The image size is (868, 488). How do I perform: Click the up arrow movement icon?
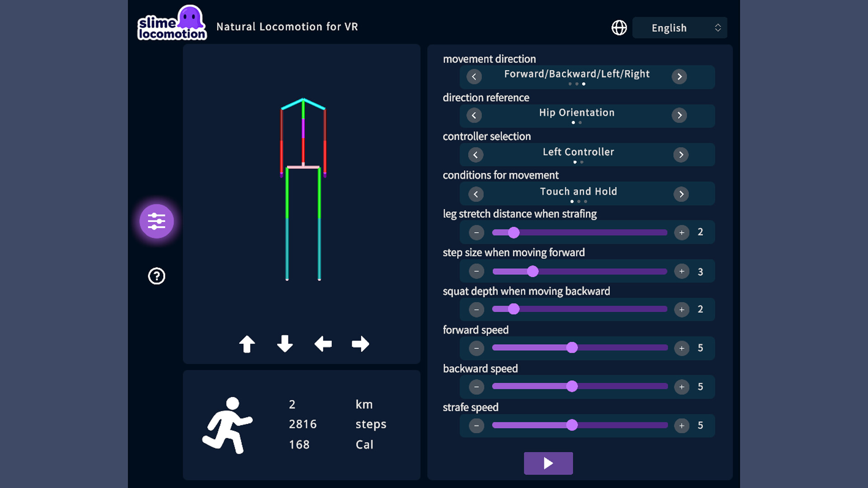pos(247,344)
